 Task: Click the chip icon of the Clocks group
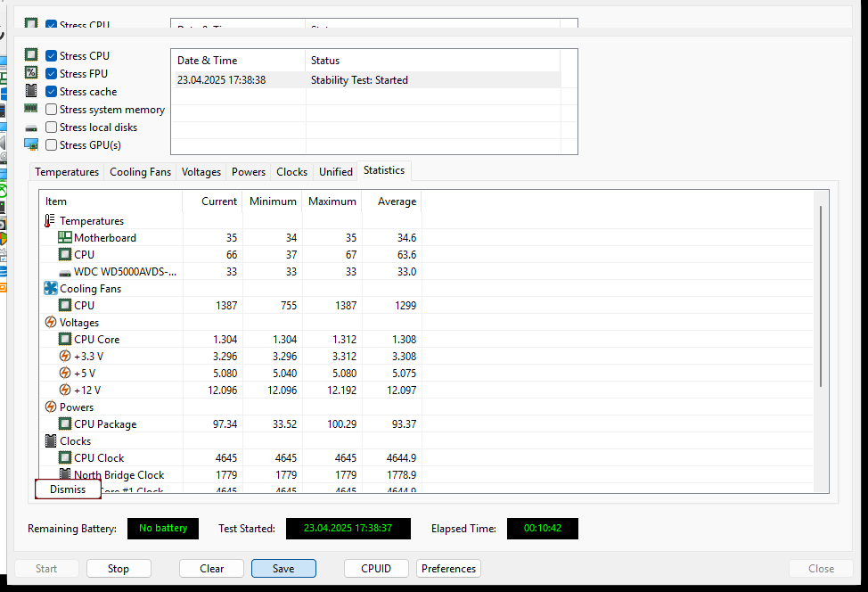pyautogui.click(x=51, y=440)
